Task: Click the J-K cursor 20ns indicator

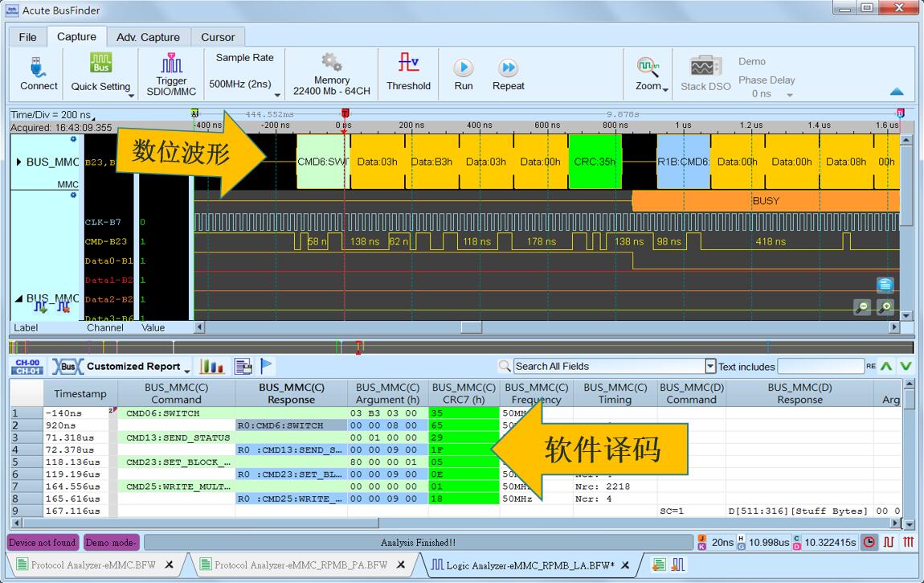Action: [x=715, y=542]
